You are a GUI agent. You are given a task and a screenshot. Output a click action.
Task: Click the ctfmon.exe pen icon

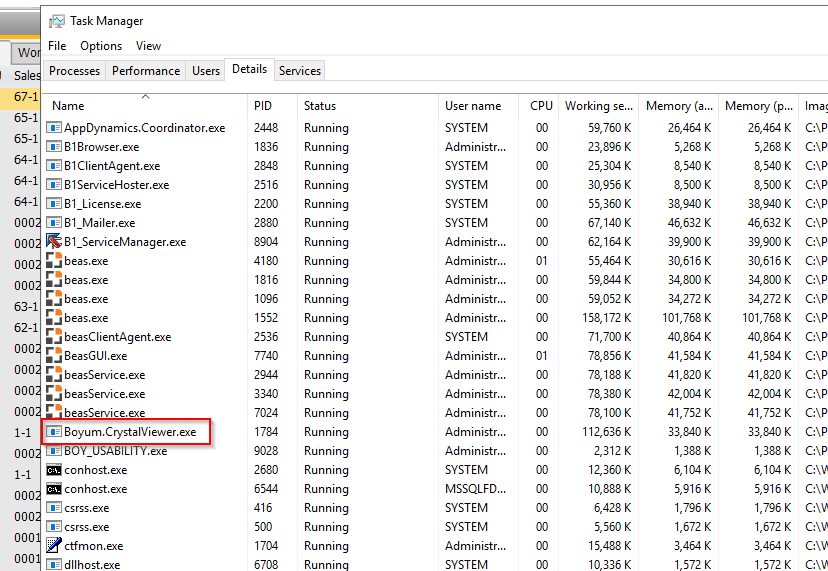tap(54, 545)
